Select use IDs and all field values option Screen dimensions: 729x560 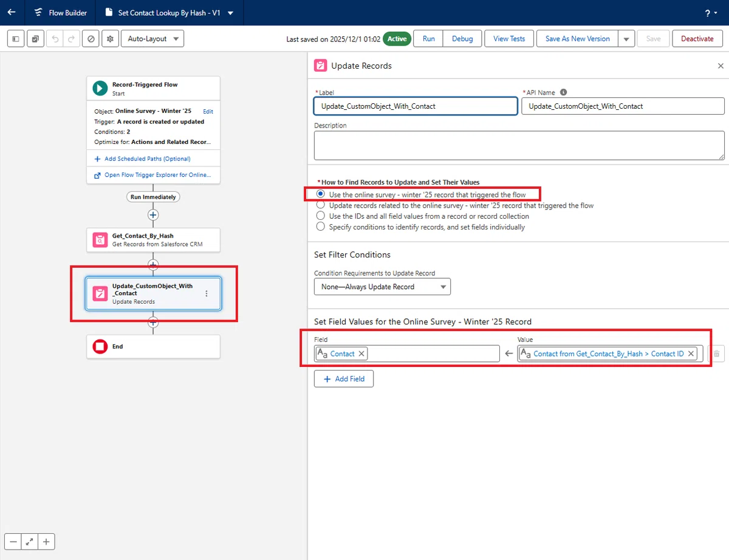[321, 216]
